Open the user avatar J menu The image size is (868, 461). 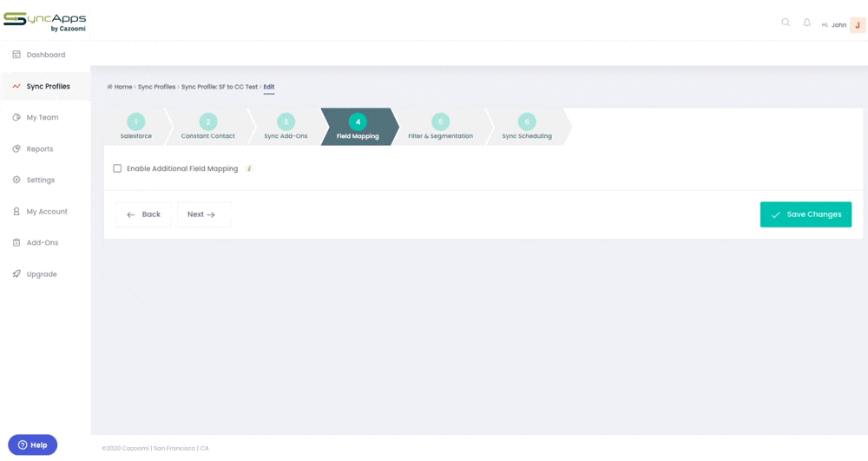858,25
